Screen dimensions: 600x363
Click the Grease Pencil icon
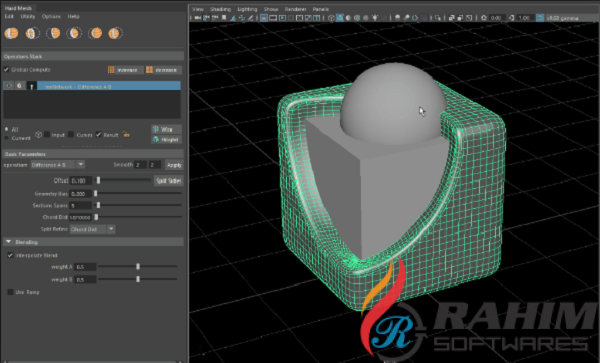coord(251,18)
